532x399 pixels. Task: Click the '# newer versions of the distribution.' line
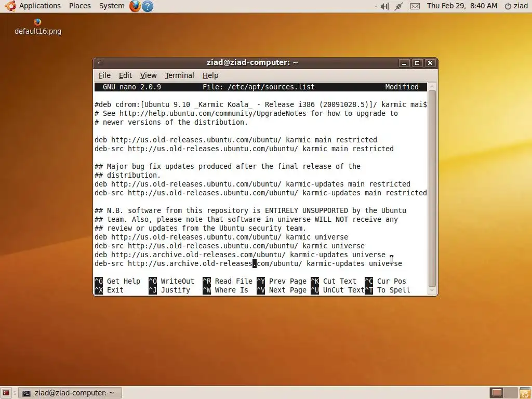coord(171,122)
